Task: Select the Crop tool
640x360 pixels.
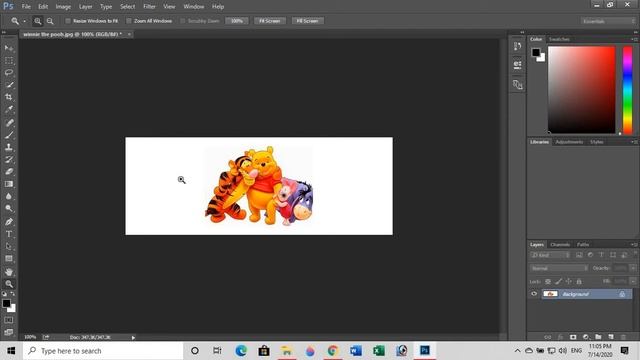Action: [x=9, y=97]
